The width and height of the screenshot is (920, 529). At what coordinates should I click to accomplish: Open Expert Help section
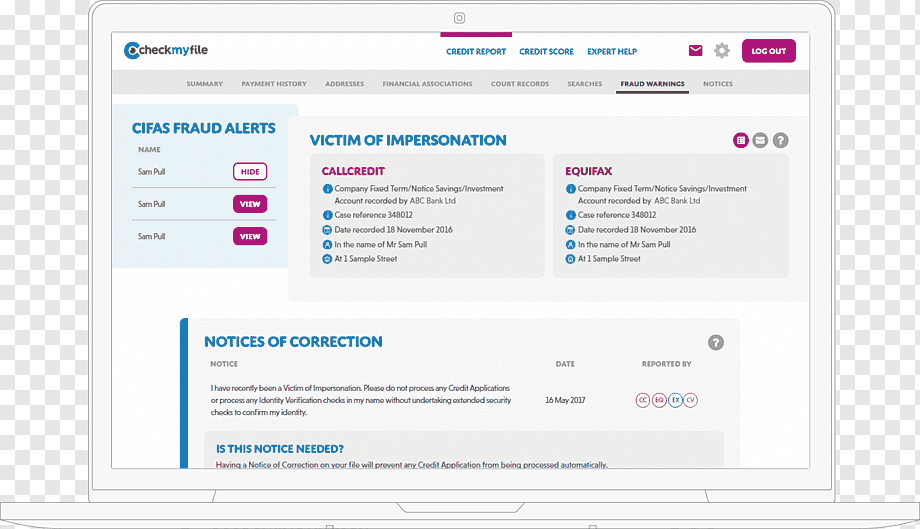pyautogui.click(x=612, y=52)
